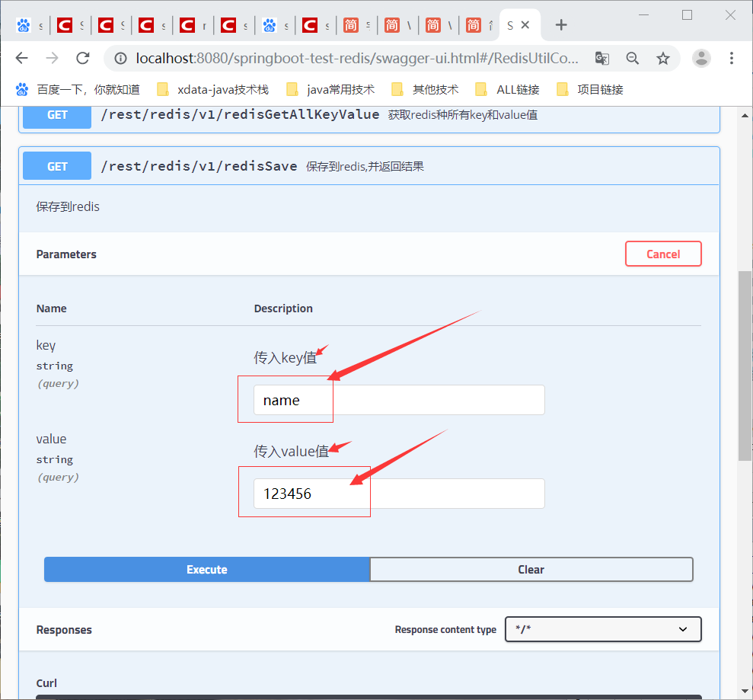Maximize the browser window
Viewport: 753px width, 700px height.
click(x=688, y=15)
